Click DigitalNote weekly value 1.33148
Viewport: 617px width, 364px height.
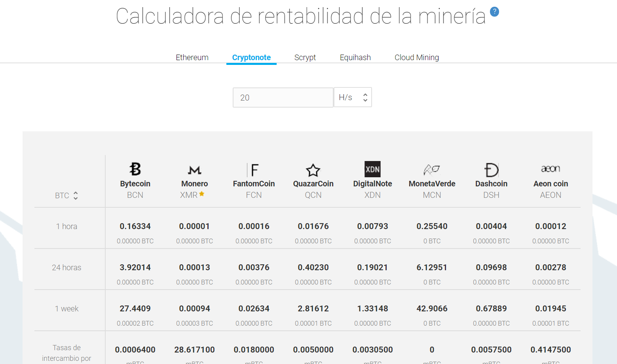coord(373,309)
